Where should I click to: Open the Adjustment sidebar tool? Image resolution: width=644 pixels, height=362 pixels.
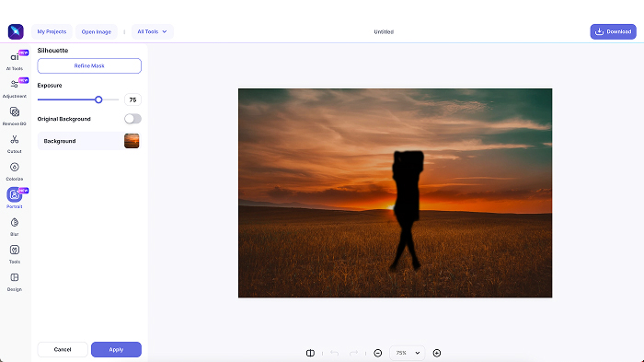(15, 88)
